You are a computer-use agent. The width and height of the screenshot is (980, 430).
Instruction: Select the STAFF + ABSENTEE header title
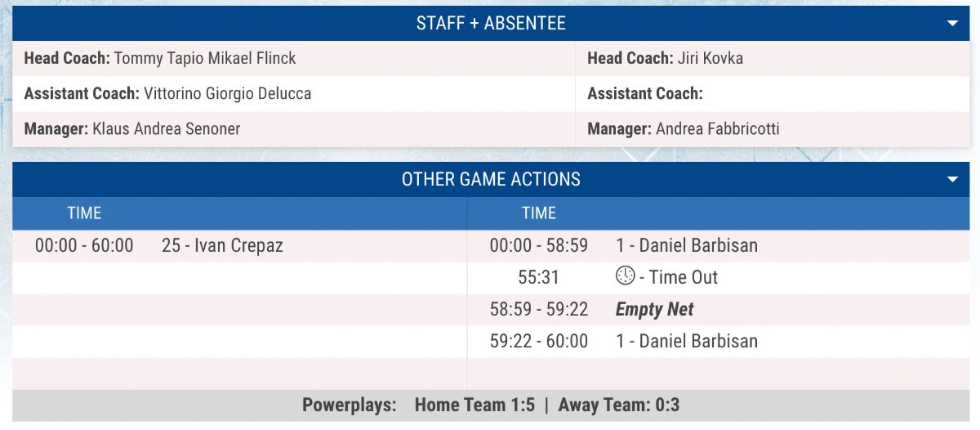pyautogui.click(x=491, y=24)
